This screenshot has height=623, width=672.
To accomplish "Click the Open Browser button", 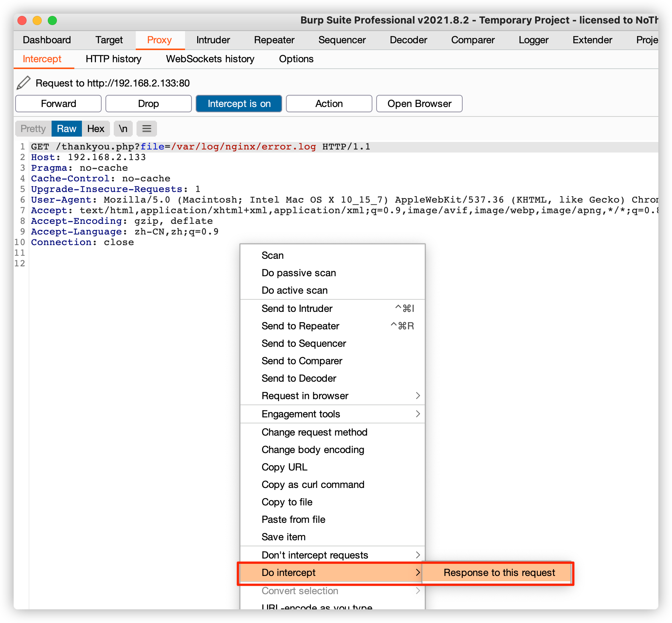I will pos(419,104).
